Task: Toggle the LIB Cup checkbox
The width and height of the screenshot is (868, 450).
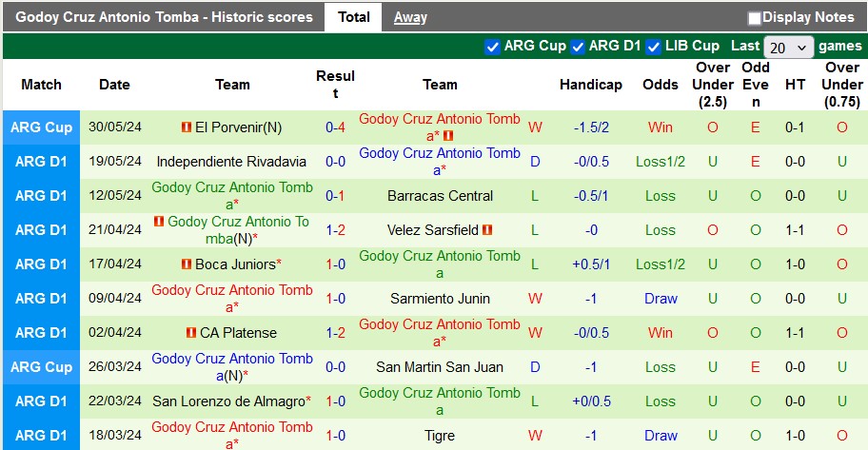Action: pos(653,47)
